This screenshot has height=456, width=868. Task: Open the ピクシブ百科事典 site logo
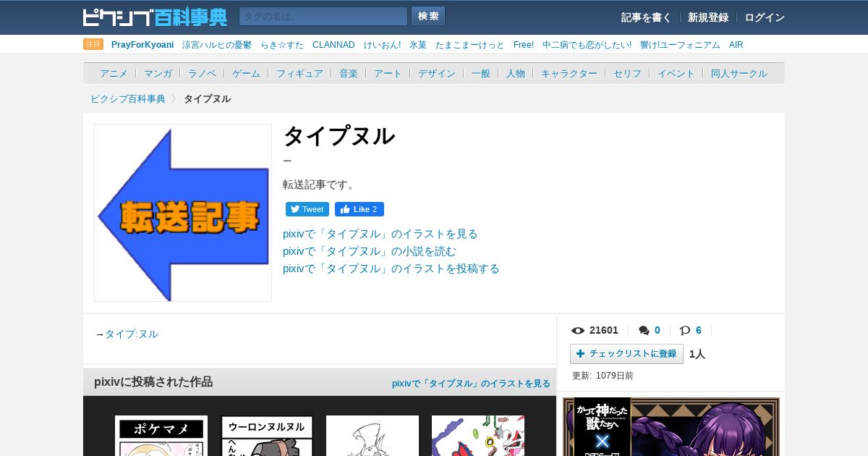155,17
